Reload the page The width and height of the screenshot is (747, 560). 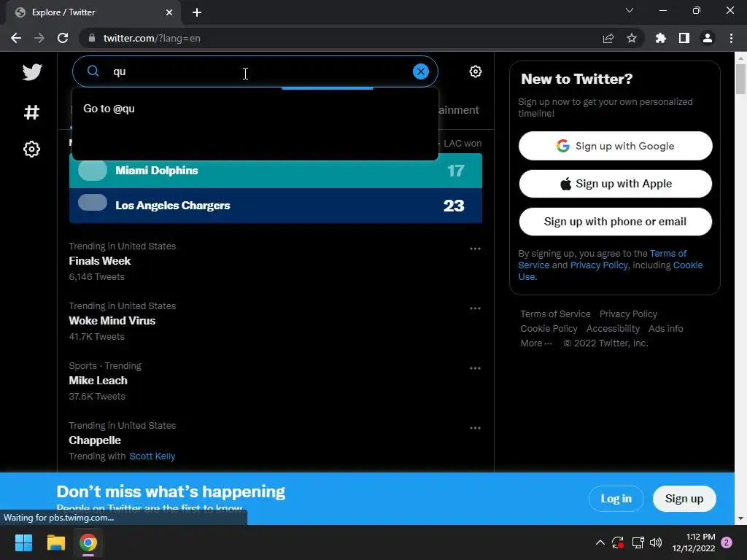tap(63, 38)
